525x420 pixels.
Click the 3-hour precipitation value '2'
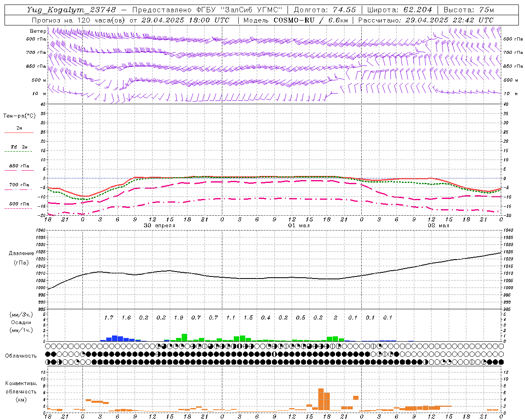click(x=336, y=317)
